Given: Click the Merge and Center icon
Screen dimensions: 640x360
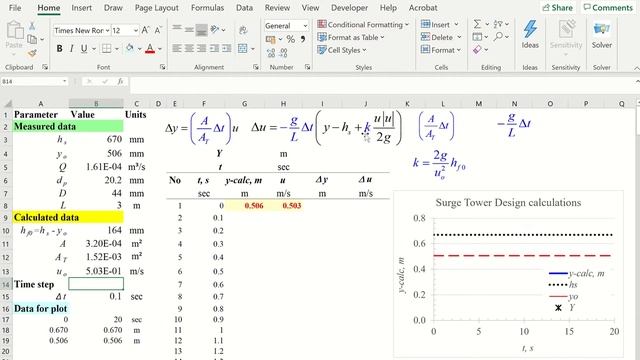Looking at the screenshot, I should pos(243,49).
